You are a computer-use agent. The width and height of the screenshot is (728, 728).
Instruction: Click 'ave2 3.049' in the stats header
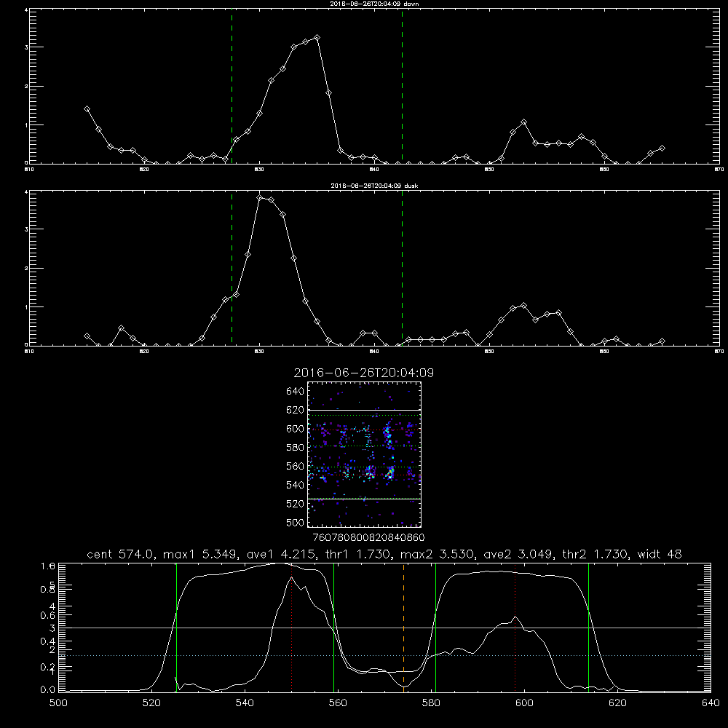(518, 554)
